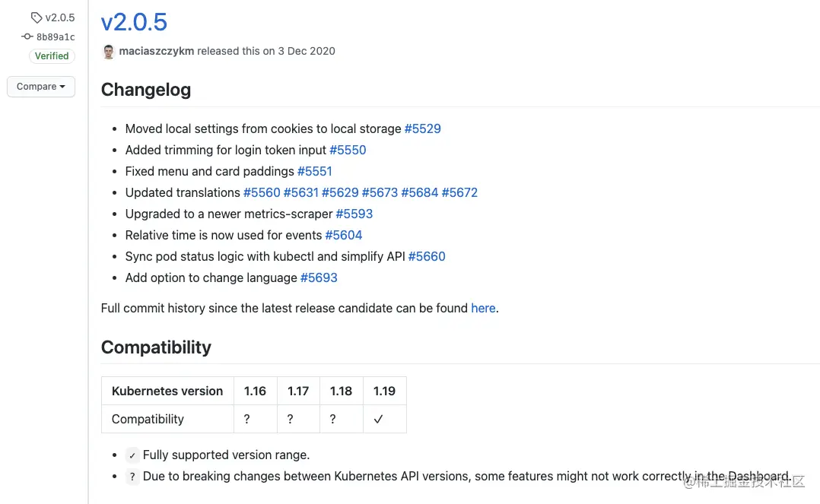This screenshot has width=820, height=504.
Task: Open translation pull request #5560
Action: [x=262, y=193]
